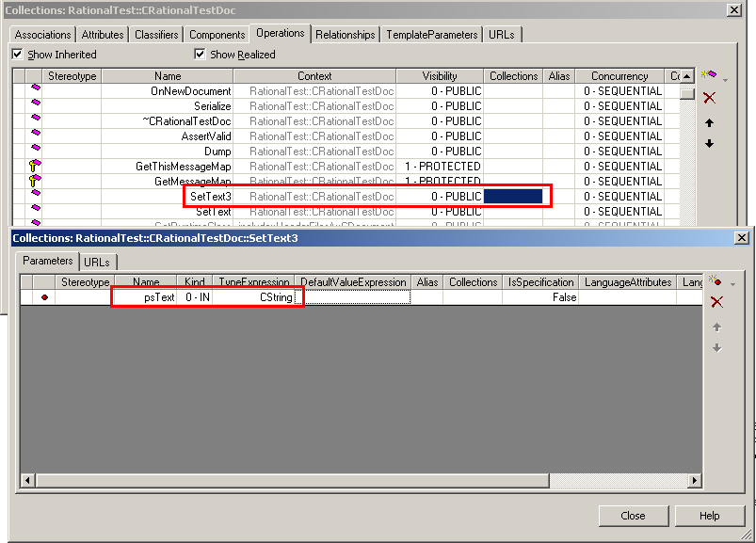The image size is (756, 543).
Task: Click the IsSpecification column header
Action: click(x=540, y=282)
